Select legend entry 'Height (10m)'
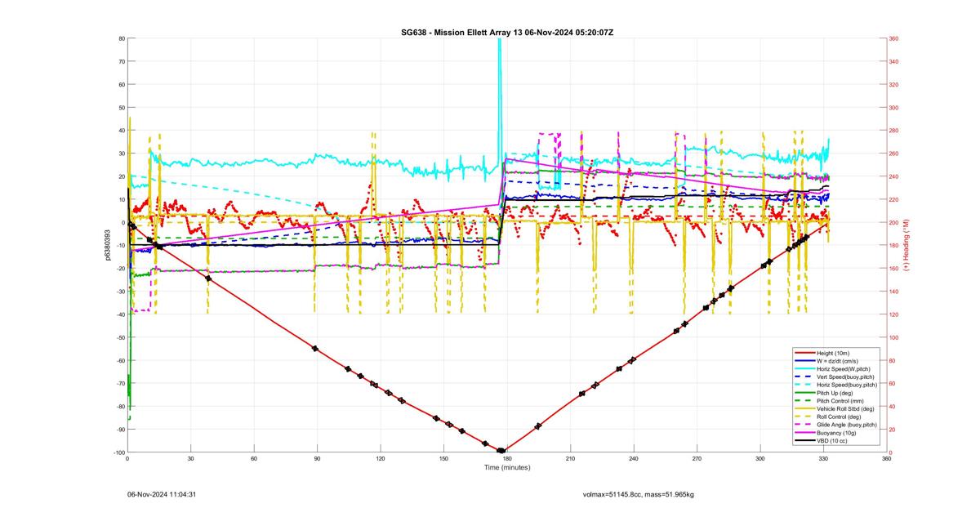The height and width of the screenshot is (508, 980). 834,352
